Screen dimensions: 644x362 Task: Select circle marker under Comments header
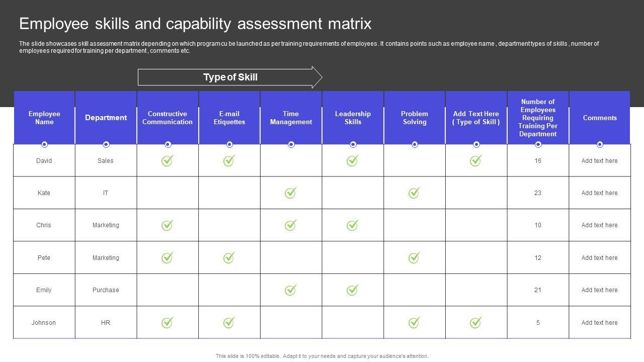(x=600, y=144)
